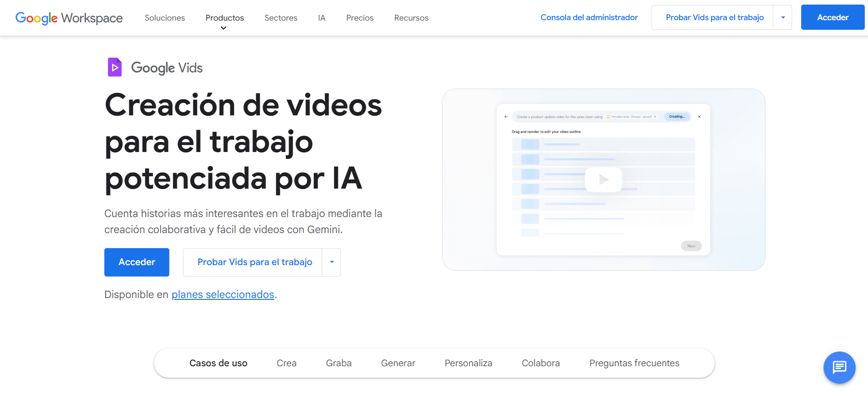Jump to the Crea section
Image resolution: width=868 pixels, height=396 pixels.
pyautogui.click(x=286, y=363)
